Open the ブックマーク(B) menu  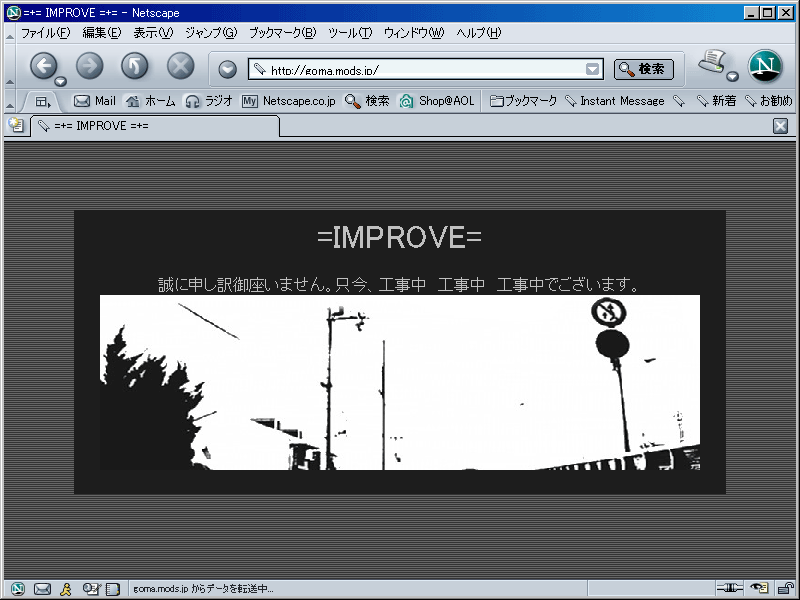coord(283,33)
